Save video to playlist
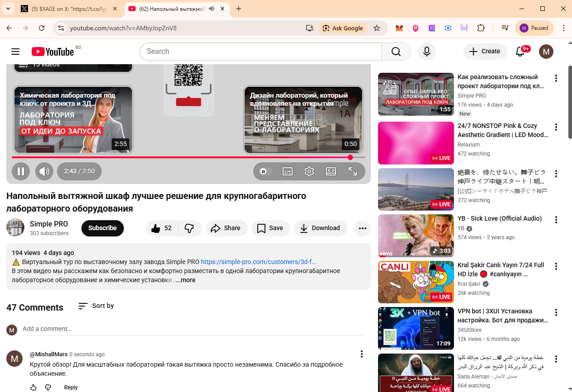The width and height of the screenshot is (572, 392). [270, 228]
